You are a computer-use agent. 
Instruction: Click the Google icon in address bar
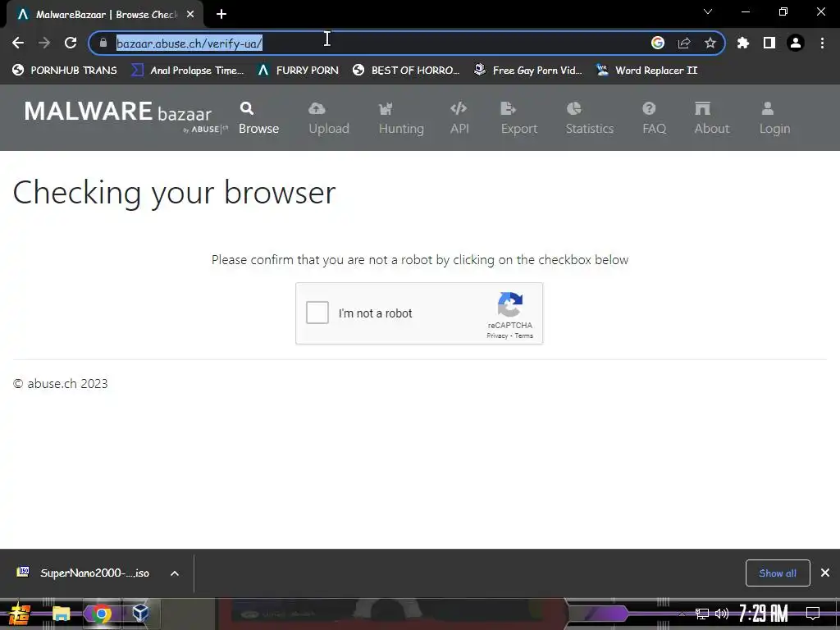point(658,43)
